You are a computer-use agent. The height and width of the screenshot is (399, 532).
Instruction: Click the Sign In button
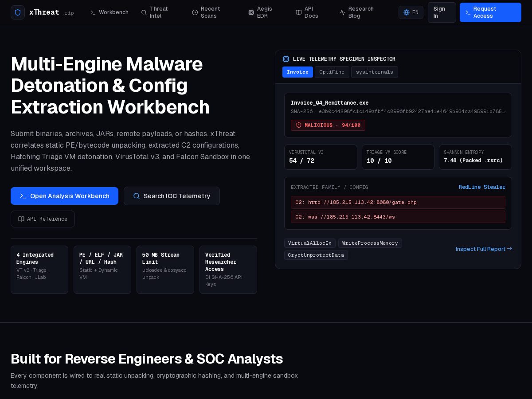point(442,12)
